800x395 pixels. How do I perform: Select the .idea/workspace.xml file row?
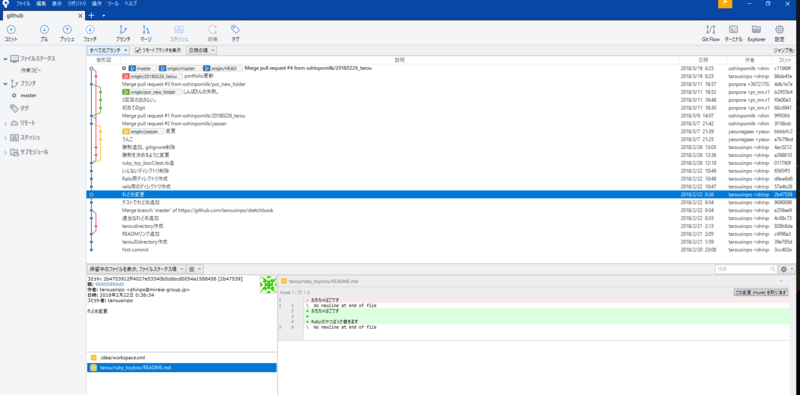click(182, 358)
